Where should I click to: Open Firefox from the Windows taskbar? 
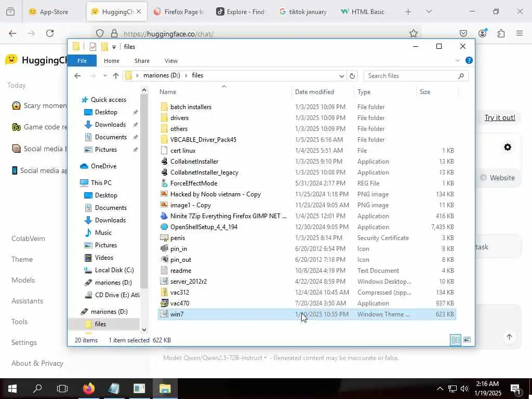[89, 389]
